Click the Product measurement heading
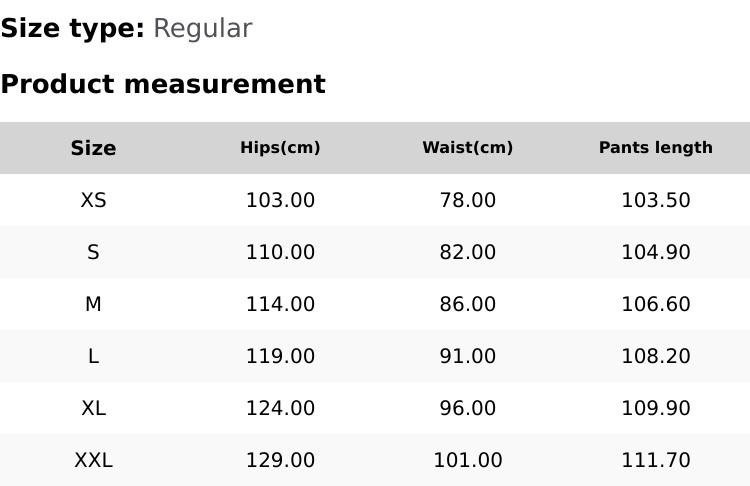Screen dimensions: 750x486 163,84
